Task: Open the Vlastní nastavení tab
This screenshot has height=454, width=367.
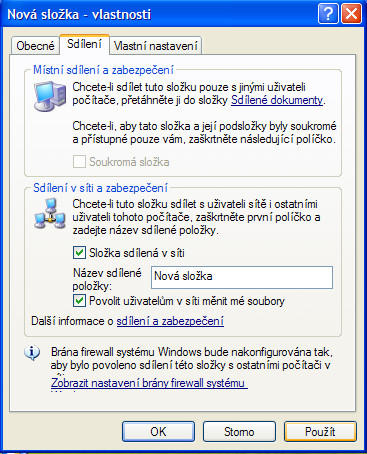Action: pos(156,46)
